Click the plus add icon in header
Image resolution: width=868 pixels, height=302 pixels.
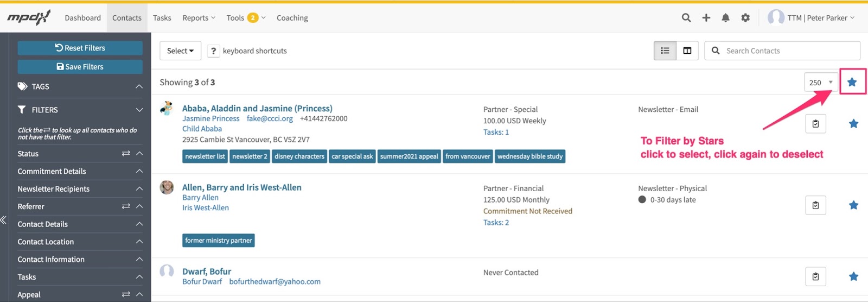pos(706,17)
